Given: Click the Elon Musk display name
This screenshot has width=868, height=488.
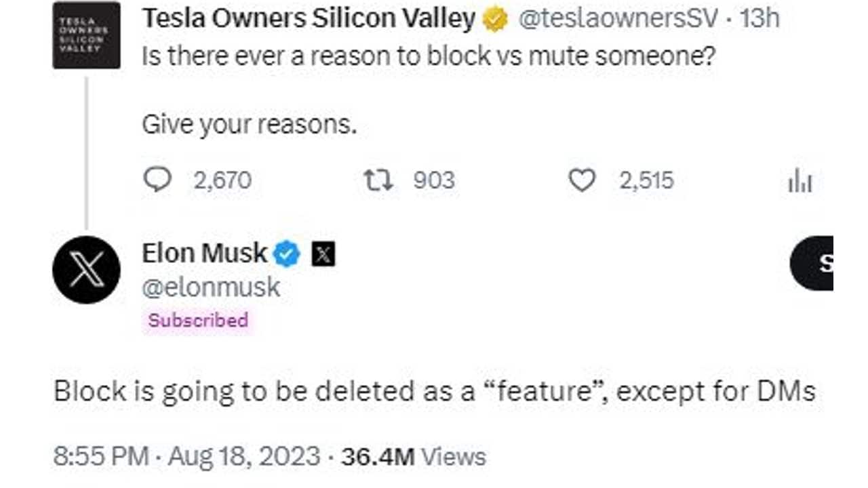Looking at the screenshot, I should 205,253.
